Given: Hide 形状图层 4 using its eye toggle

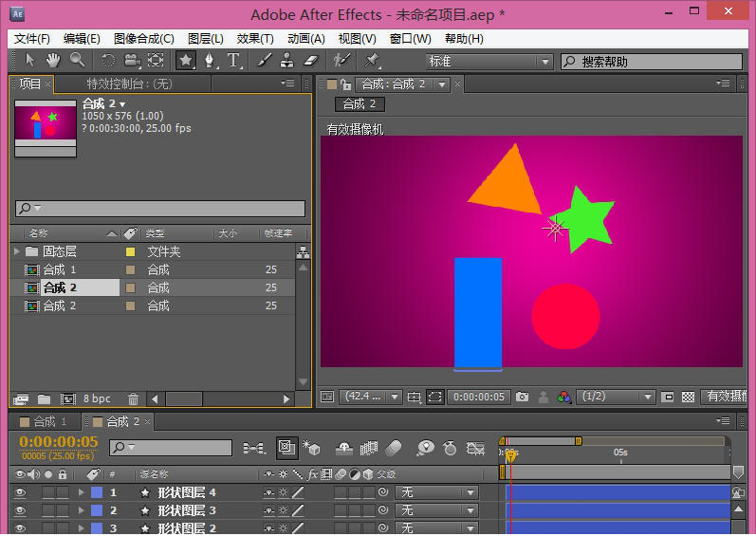Looking at the screenshot, I should coord(19,492).
